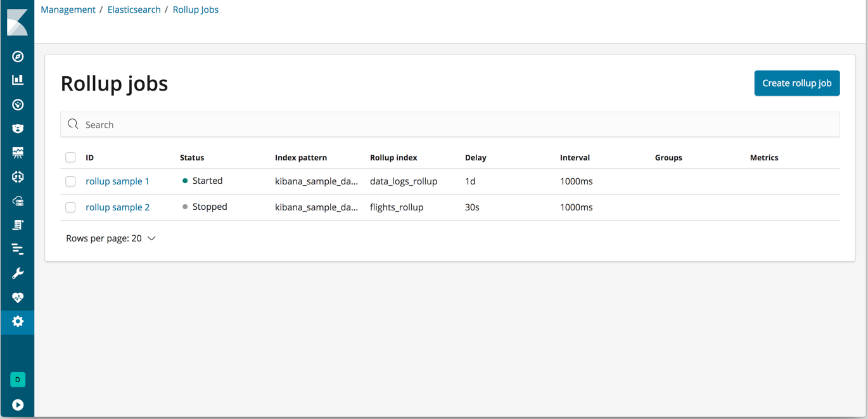This screenshot has height=419, width=868.
Task: Open Machine Learning from the sidebar
Action: 18,177
